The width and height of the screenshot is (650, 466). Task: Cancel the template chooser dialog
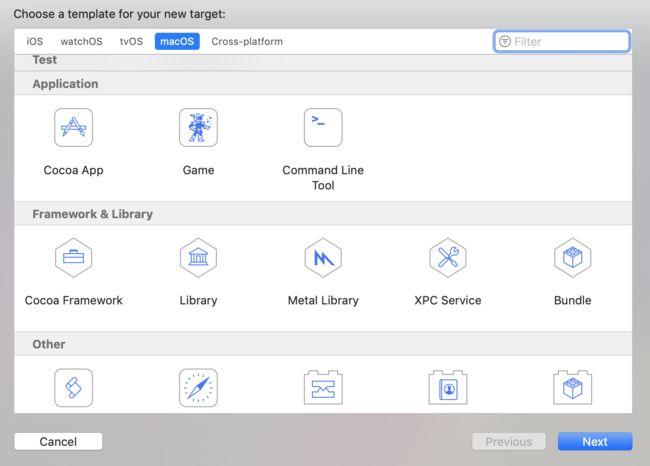point(58,442)
